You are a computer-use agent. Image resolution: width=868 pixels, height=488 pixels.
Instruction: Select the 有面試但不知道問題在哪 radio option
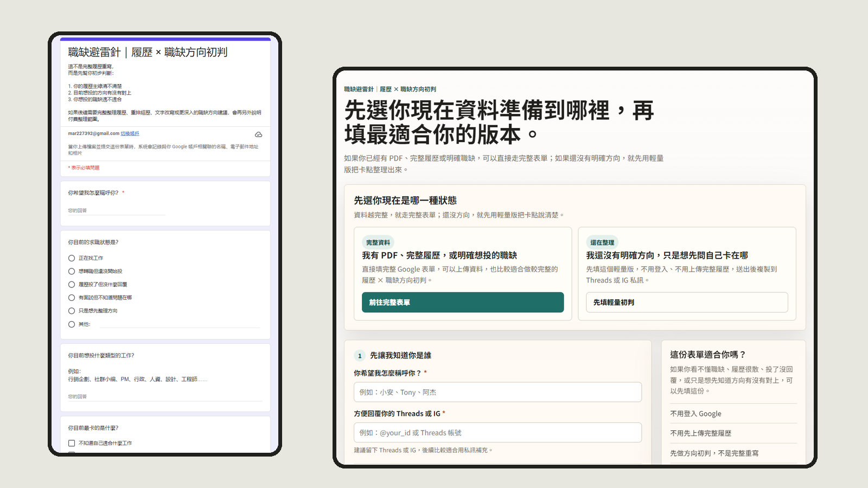tap(72, 298)
